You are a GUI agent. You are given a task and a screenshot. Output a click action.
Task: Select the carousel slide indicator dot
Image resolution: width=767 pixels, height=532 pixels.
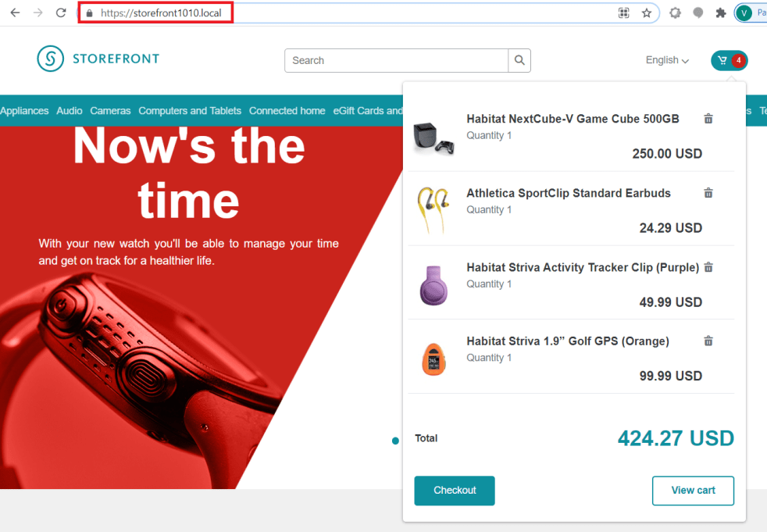pyautogui.click(x=395, y=441)
